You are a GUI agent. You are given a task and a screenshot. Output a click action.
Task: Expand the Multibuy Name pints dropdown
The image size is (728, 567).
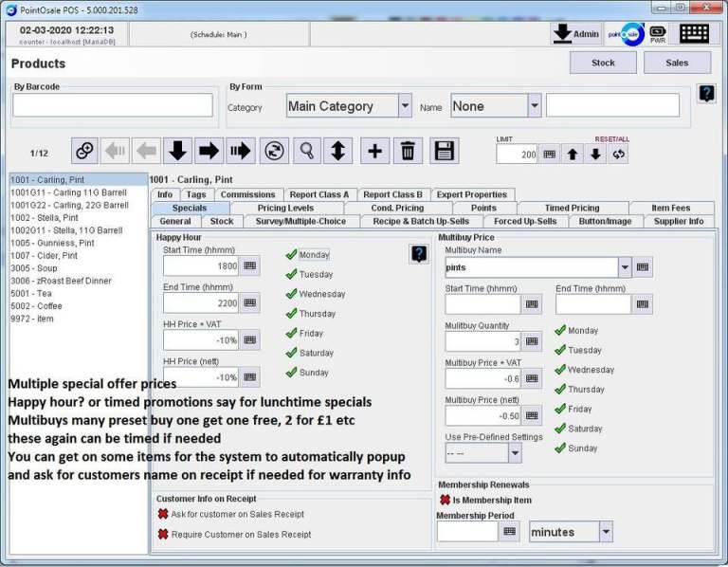(625, 267)
